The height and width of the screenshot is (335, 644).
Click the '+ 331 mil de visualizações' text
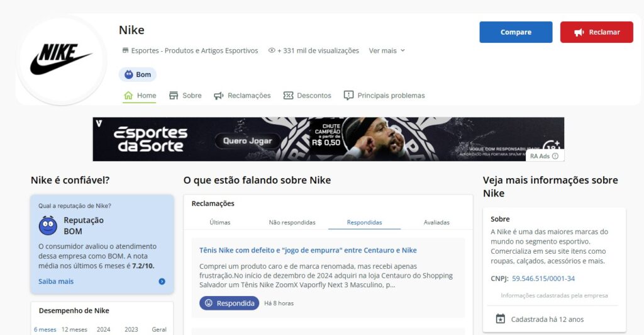(318, 50)
